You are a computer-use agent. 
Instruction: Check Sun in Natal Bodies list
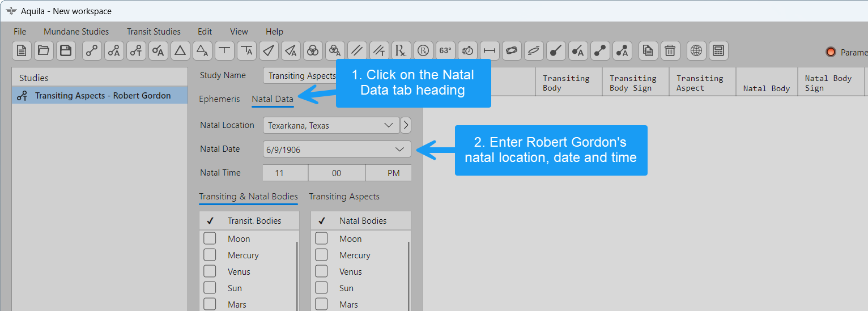(x=321, y=288)
